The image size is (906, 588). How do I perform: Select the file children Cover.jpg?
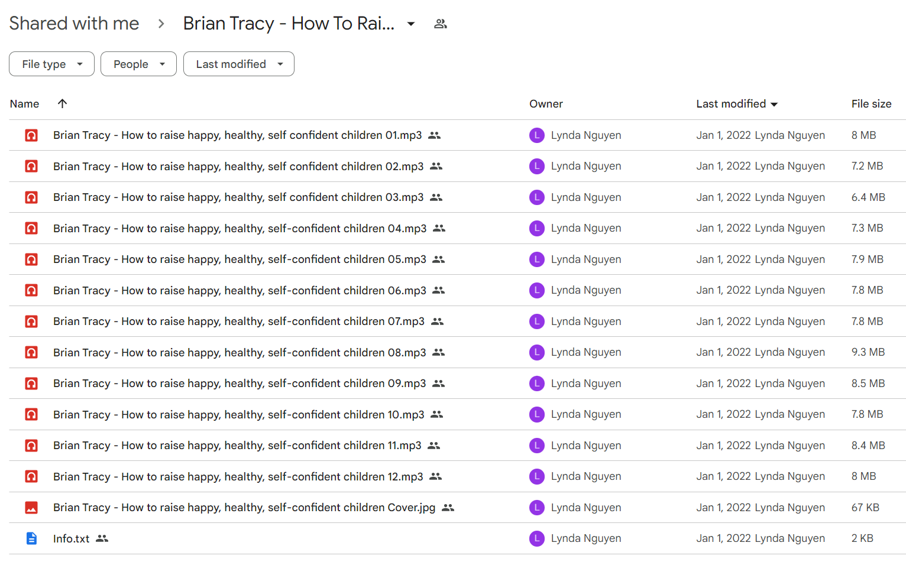[x=244, y=508]
